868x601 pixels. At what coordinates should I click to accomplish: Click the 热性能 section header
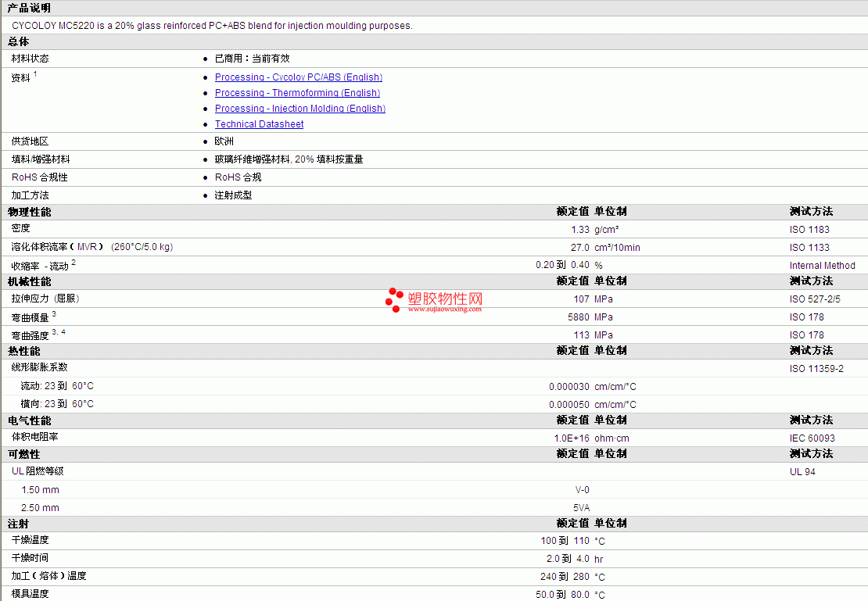23,352
